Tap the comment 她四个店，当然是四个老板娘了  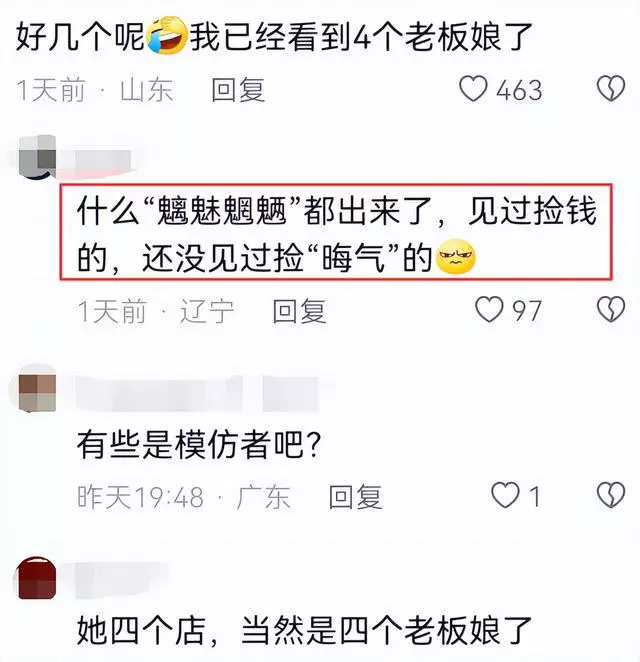304,631
